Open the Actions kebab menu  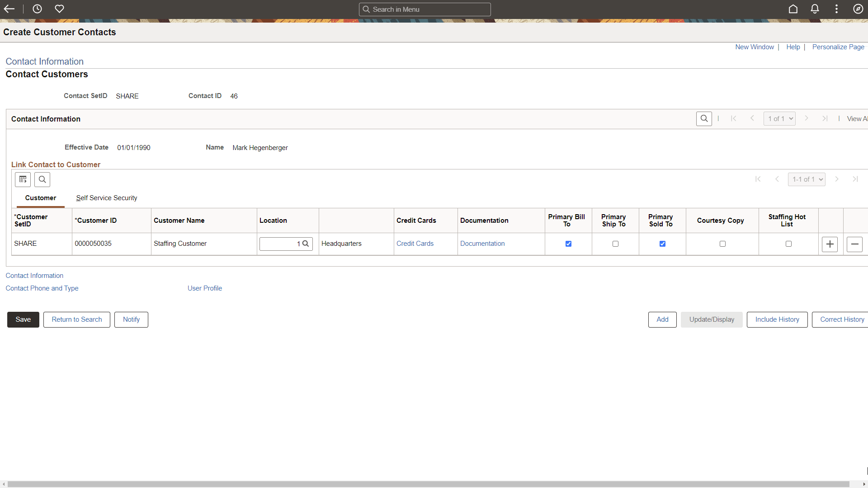click(836, 9)
